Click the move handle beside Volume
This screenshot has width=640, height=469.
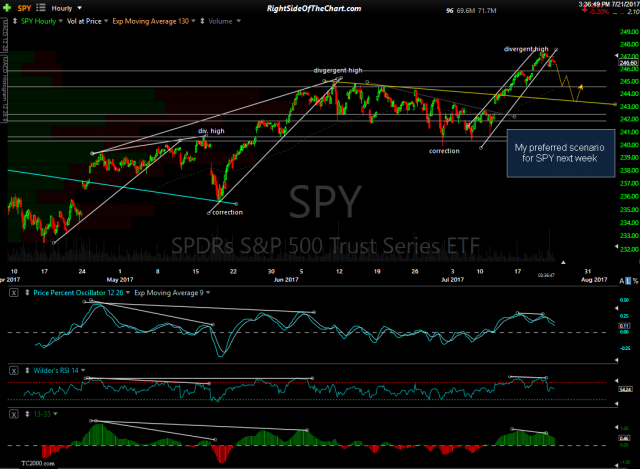(x=202, y=21)
